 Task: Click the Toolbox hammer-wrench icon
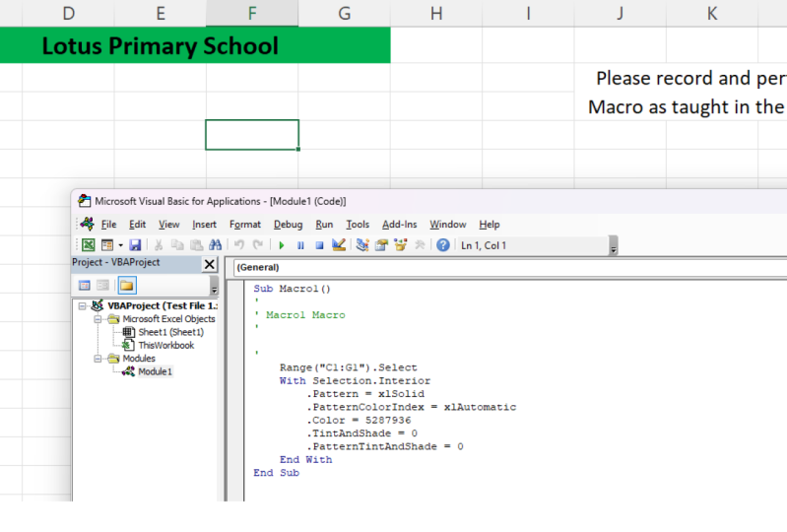pyautogui.click(x=420, y=245)
